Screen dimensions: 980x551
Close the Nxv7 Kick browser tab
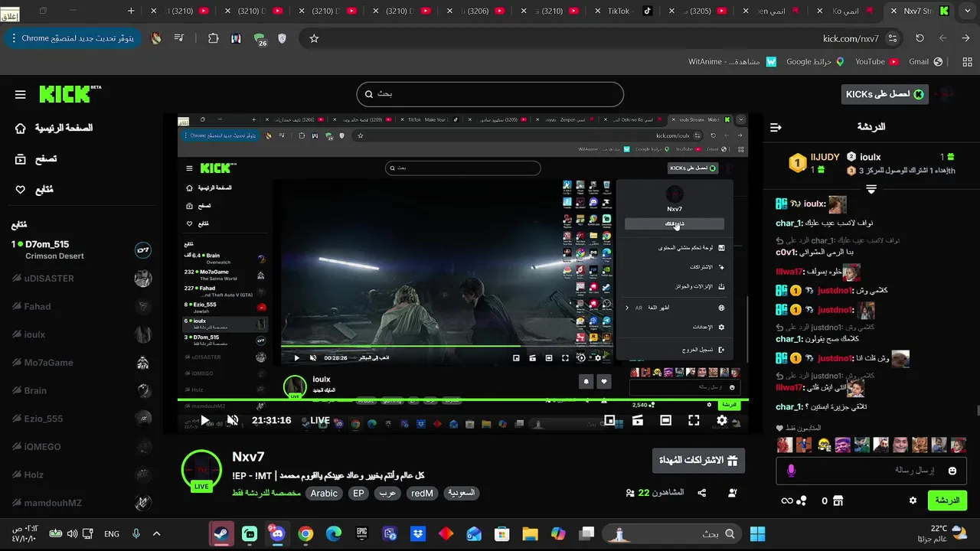coord(893,11)
